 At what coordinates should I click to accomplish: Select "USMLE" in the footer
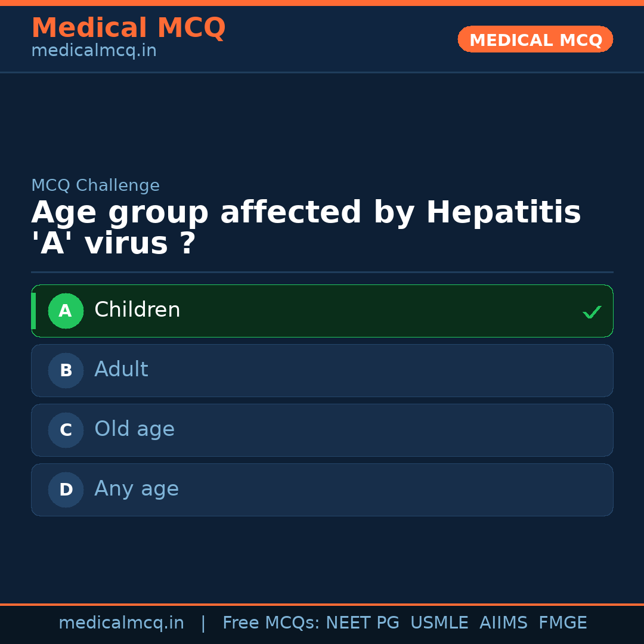click(439, 623)
